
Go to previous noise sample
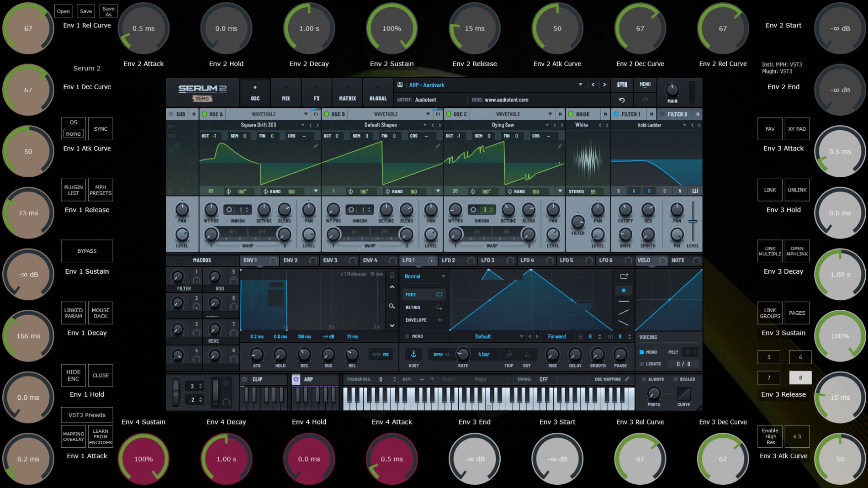600,125
